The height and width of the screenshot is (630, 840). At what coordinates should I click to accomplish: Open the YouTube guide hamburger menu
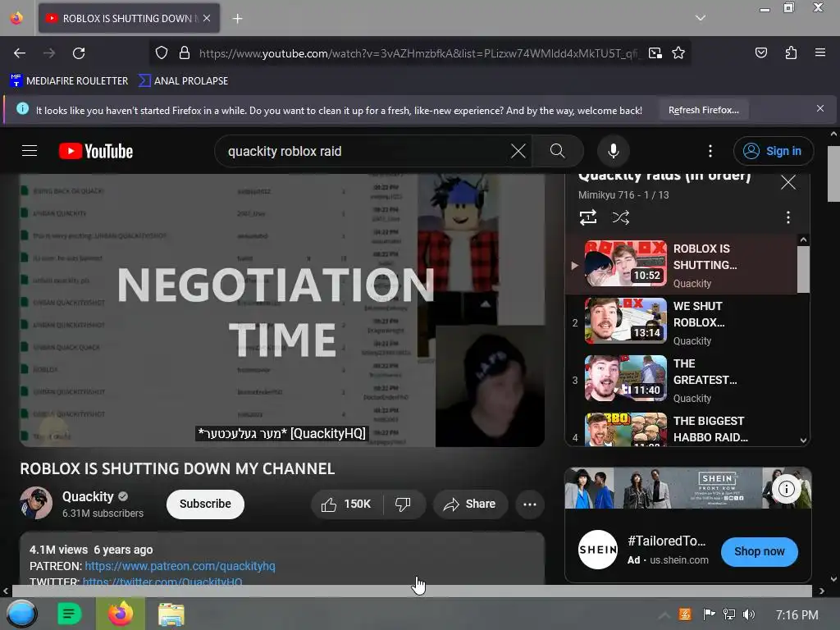tap(30, 151)
